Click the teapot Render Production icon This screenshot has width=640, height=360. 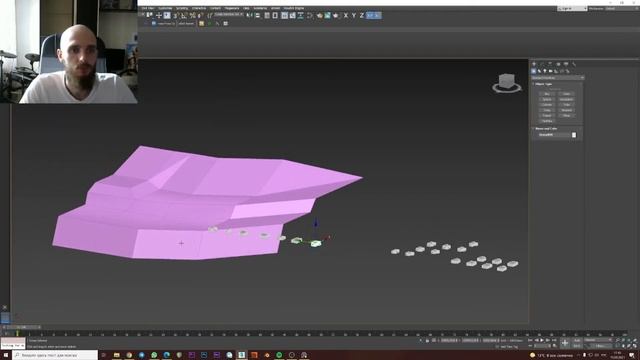pyautogui.click(x=336, y=16)
